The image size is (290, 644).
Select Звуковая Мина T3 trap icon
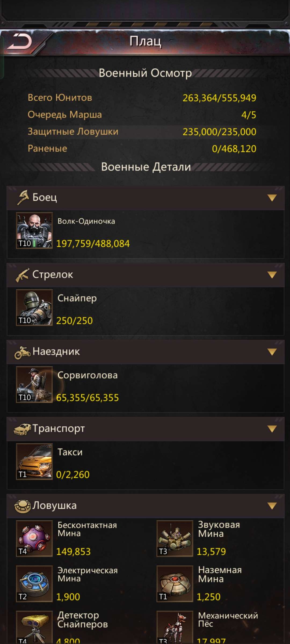[x=175, y=539]
